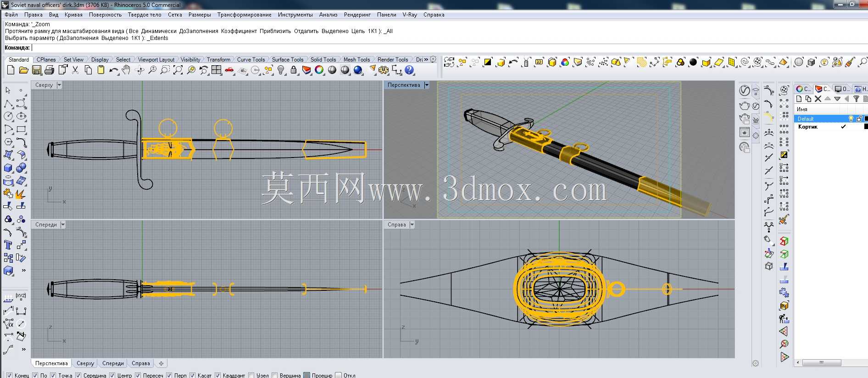Toggle the Default layer lock icon
The image size is (868, 378).
[859, 118]
